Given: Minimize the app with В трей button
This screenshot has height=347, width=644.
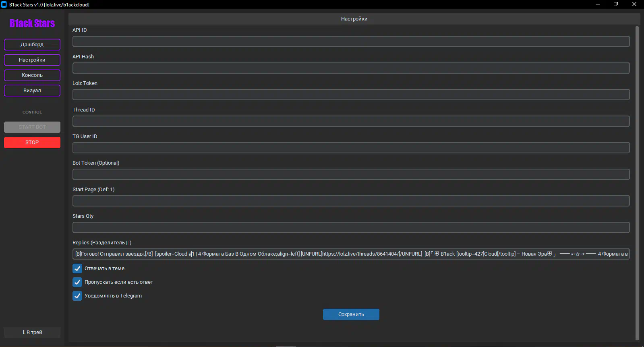Looking at the screenshot, I should [x=32, y=333].
